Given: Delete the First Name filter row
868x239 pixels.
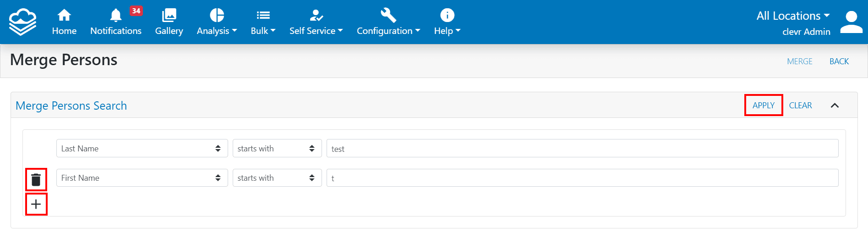Looking at the screenshot, I should coord(36,179).
